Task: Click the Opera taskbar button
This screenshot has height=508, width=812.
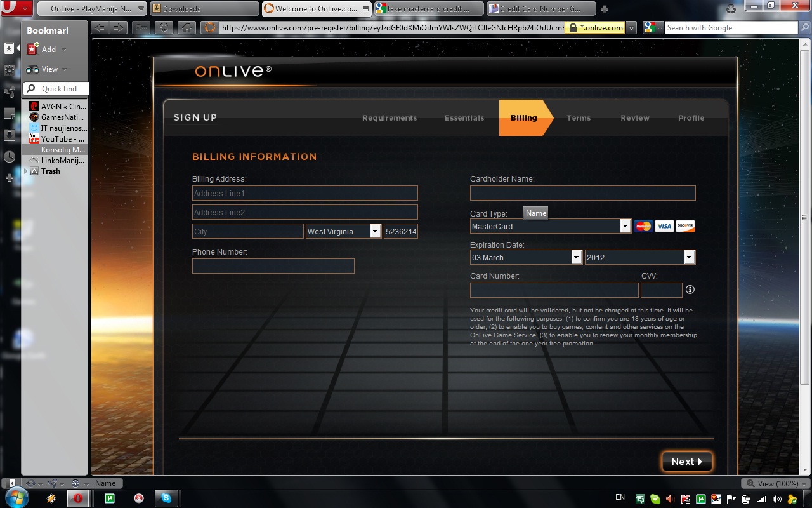Action: pos(78,498)
